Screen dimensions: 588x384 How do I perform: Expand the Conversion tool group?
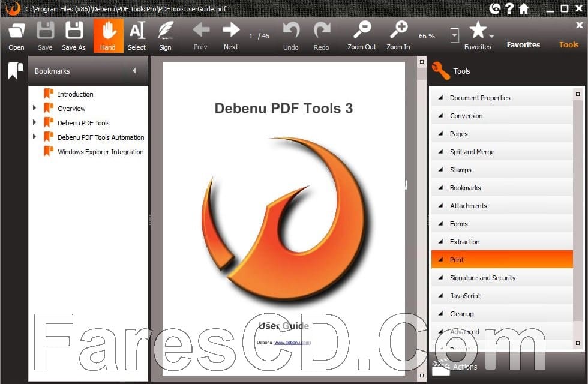[441, 115]
